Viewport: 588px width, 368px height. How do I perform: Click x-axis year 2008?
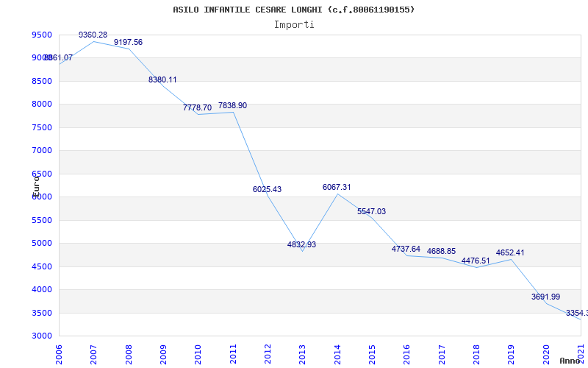(128, 354)
